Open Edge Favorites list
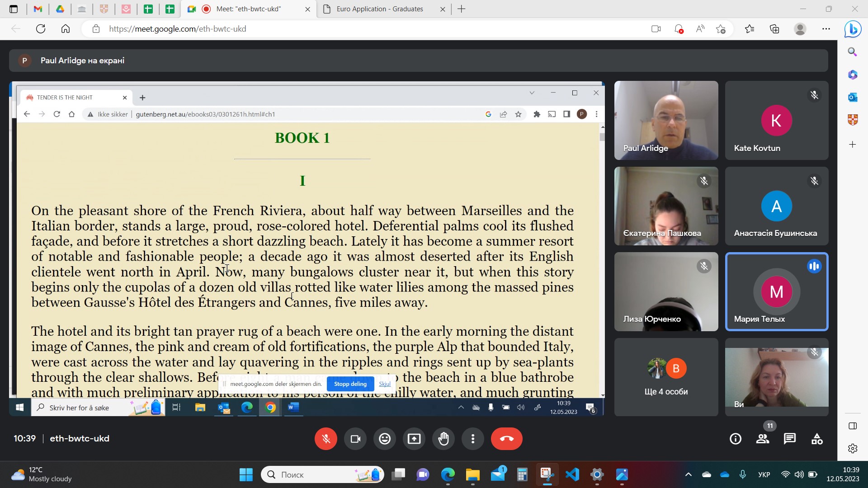The image size is (868, 488). [x=750, y=29]
